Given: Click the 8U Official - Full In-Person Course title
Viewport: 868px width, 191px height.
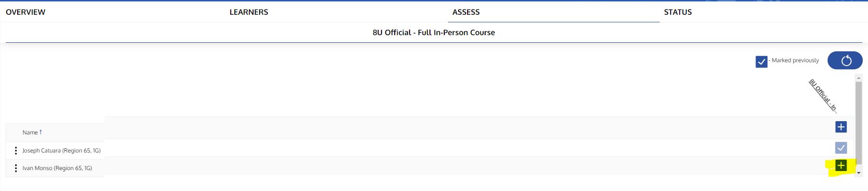Looking at the screenshot, I should tap(434, 33).
